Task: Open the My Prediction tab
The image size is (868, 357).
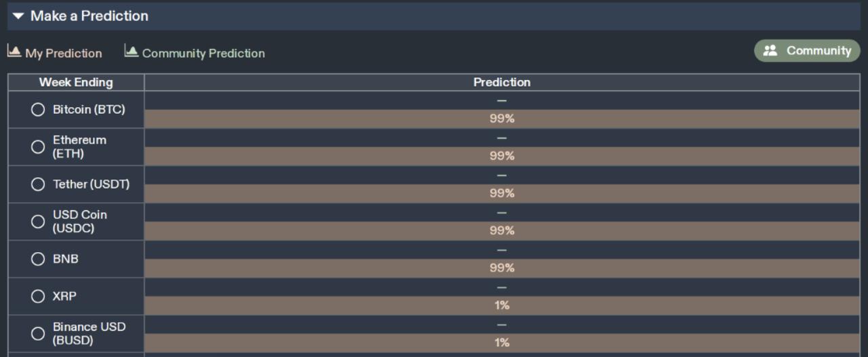Action: pyautogui.click(x=55, y=53)
